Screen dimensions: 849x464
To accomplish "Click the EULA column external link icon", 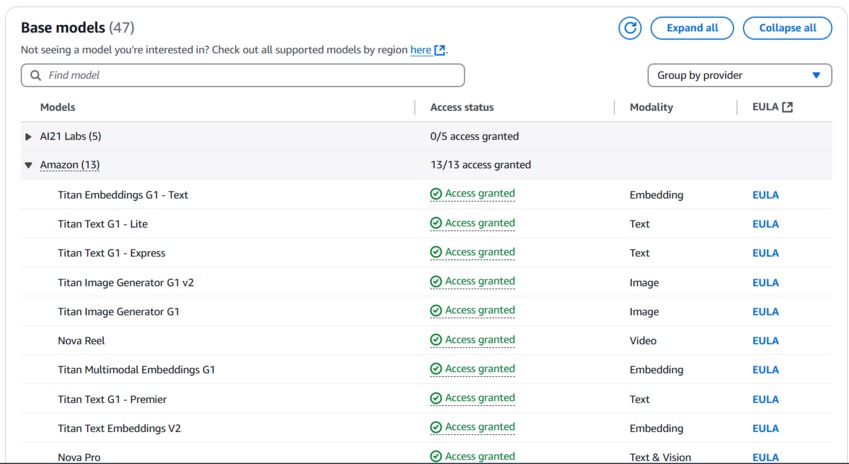I will 787,107.
